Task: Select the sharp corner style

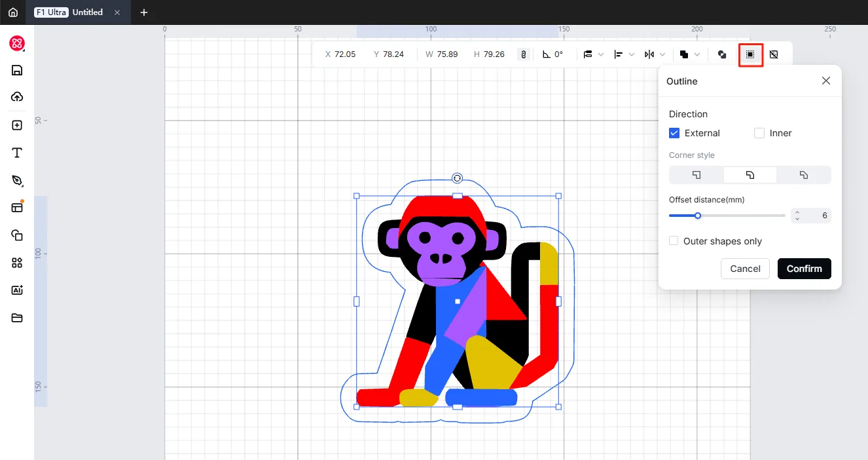Action: [x=696, y=175]
